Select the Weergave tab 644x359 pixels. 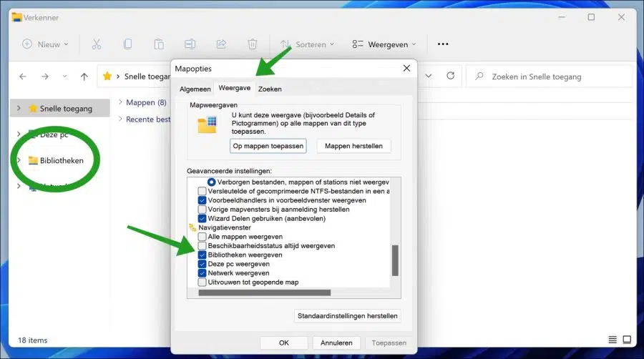(x=235, y=88)
